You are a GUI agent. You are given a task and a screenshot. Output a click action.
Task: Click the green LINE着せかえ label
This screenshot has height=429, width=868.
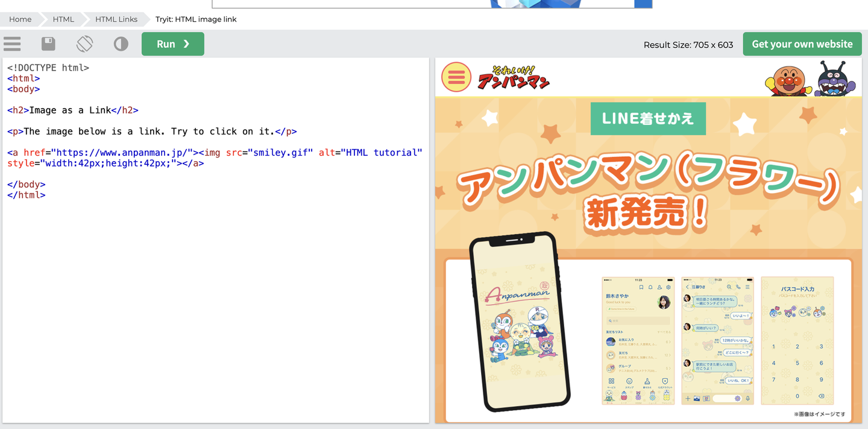647,119
